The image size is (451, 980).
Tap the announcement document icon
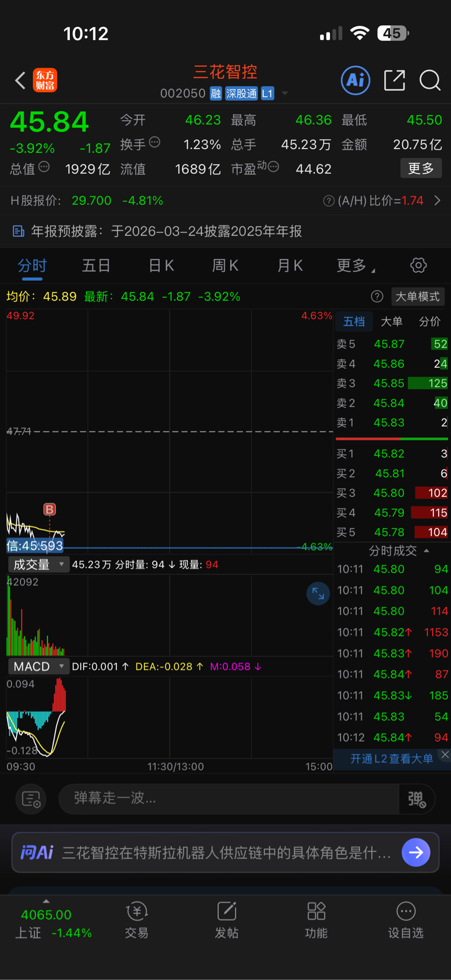(x=18, y=231)
